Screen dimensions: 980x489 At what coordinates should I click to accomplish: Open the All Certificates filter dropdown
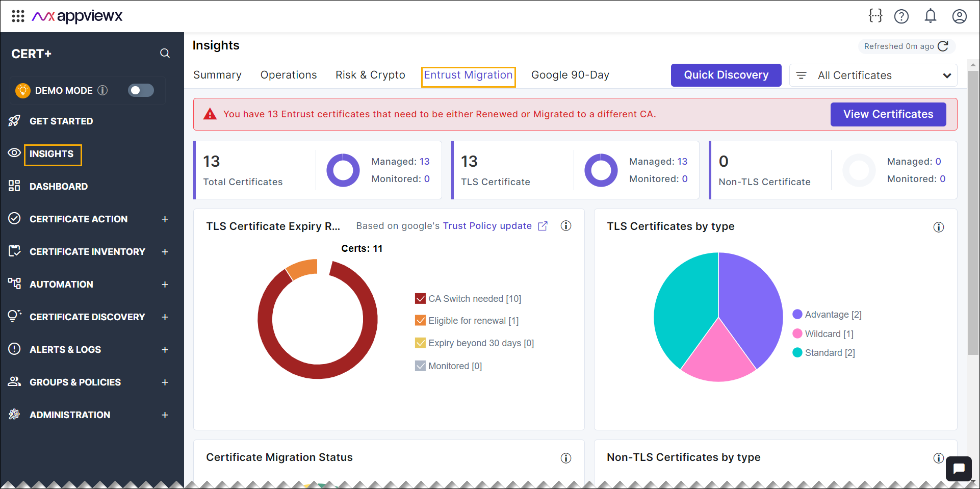(873, 75)
